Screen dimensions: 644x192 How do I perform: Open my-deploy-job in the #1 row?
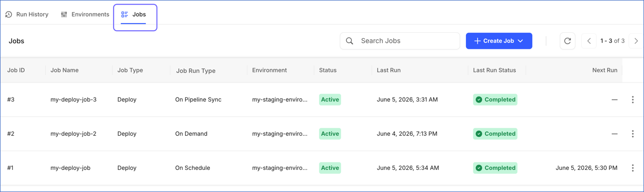70,168
